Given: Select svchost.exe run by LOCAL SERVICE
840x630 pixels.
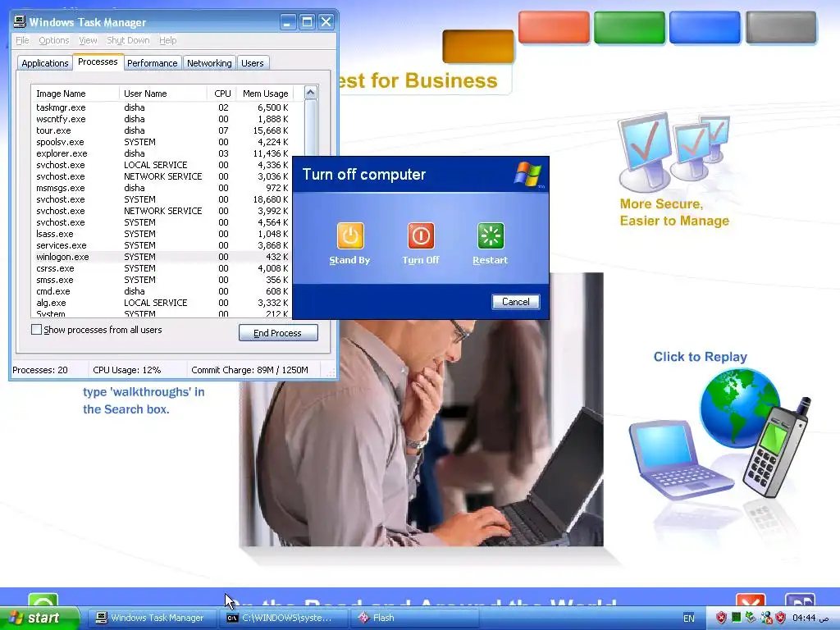Looking at the screenshot, I should (x=162, y=165).
